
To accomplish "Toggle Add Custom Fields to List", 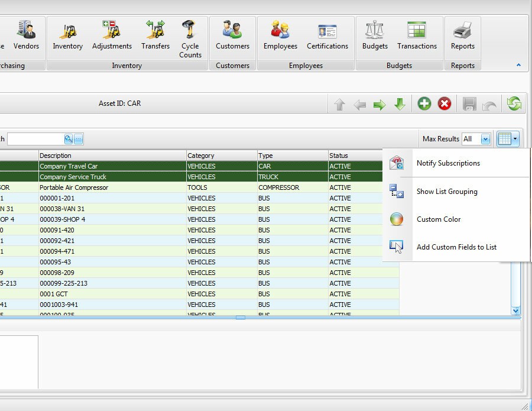I will (x=455, y=247).
